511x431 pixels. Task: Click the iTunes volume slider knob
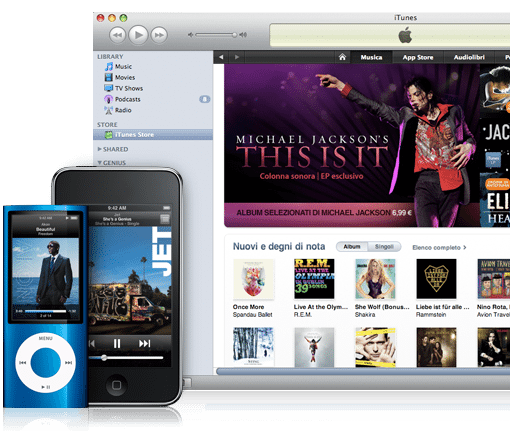click(x=235, y=35)
